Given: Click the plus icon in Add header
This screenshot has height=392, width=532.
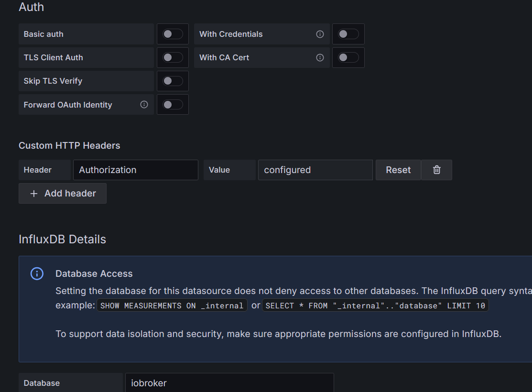Looking at the screenshot, I should point(33,194).
